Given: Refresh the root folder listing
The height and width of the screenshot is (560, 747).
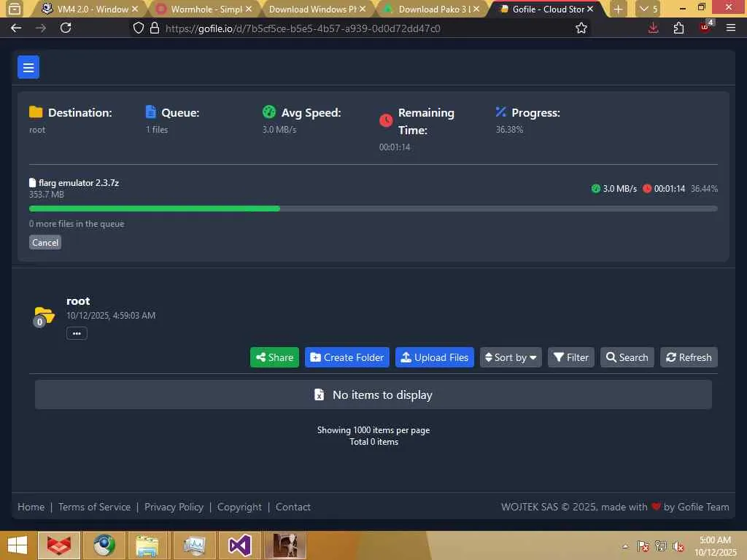Looking at the screenshot, I should pyautogui.click(x=689, y=357).
